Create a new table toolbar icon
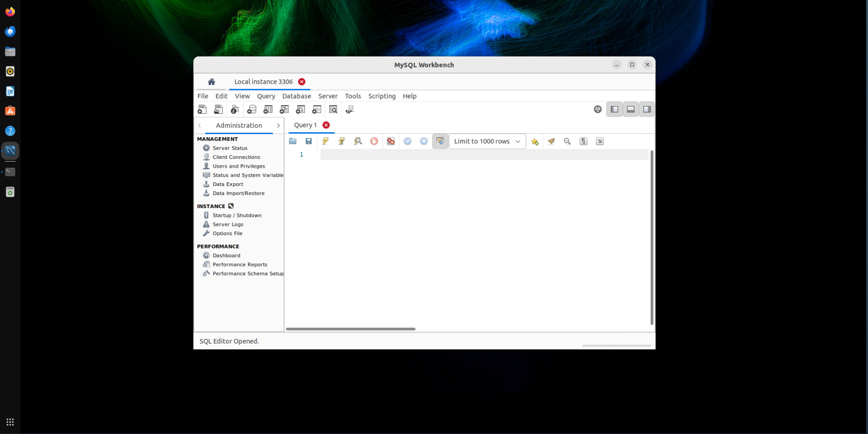This screenshot has height=434, width=868. tap(268, 109)
